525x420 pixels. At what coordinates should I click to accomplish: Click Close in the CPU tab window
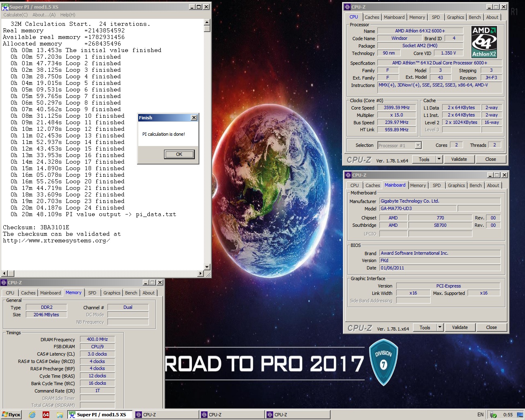click(491, 159)
